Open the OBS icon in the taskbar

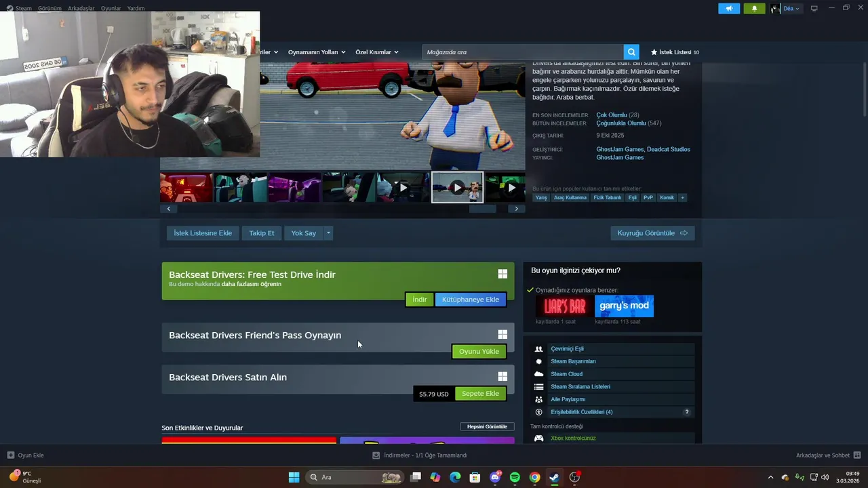574,477
